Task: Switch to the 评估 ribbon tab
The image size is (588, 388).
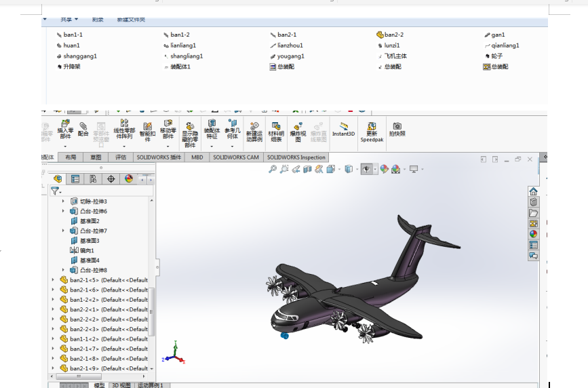Action: (120, 157)
